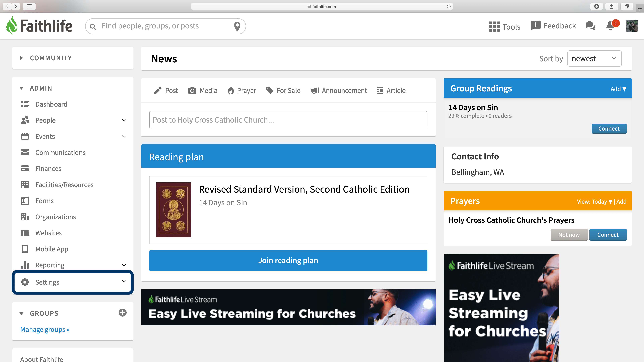The image size is (644, 362).
Task: Click the Websites icon
Action: point(25,233)
